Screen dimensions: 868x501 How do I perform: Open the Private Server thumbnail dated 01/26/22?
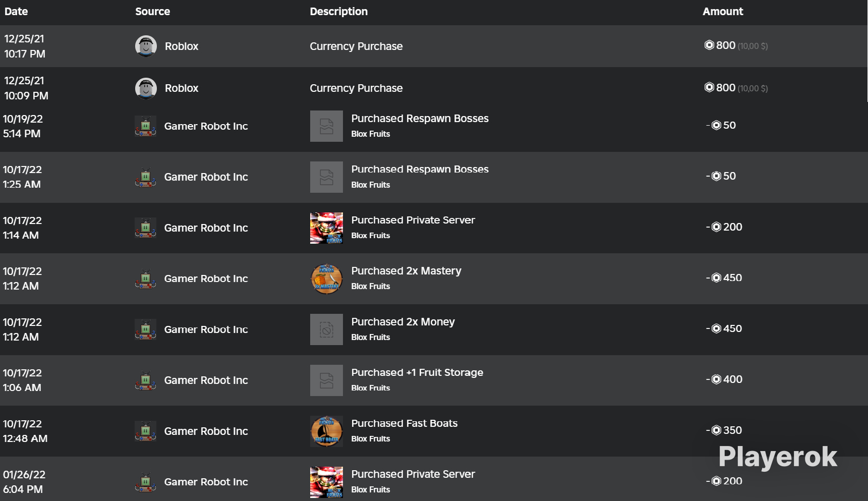click(x=326, y=482)
